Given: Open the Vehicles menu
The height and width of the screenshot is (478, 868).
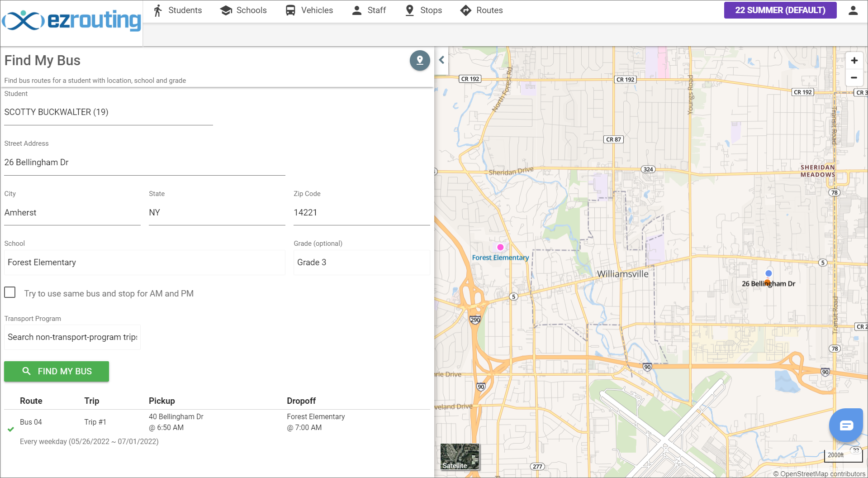Looking at the screenshot, I should coord(309,10).
